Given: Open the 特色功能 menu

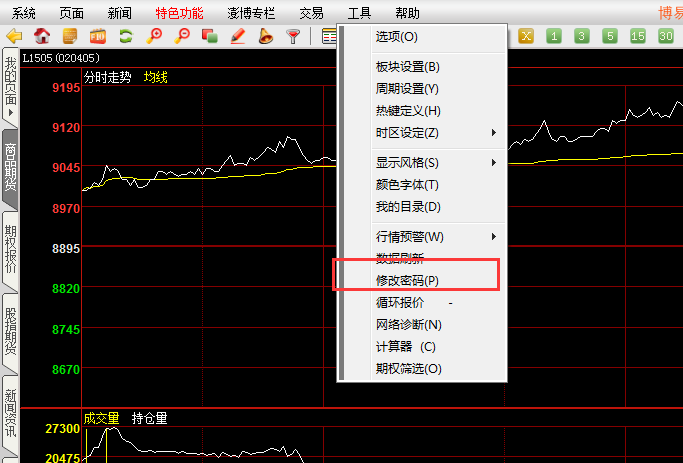Looking at the screenshot, I should pos(179,13).
